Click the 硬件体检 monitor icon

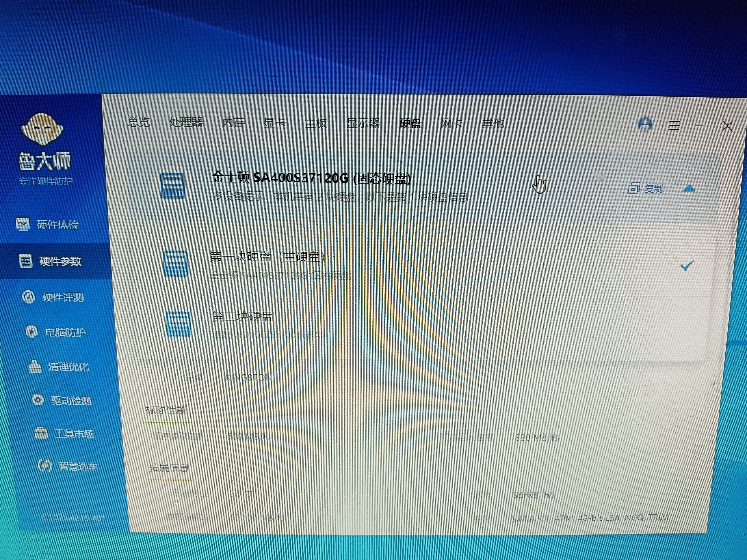(x=23, y=225)
